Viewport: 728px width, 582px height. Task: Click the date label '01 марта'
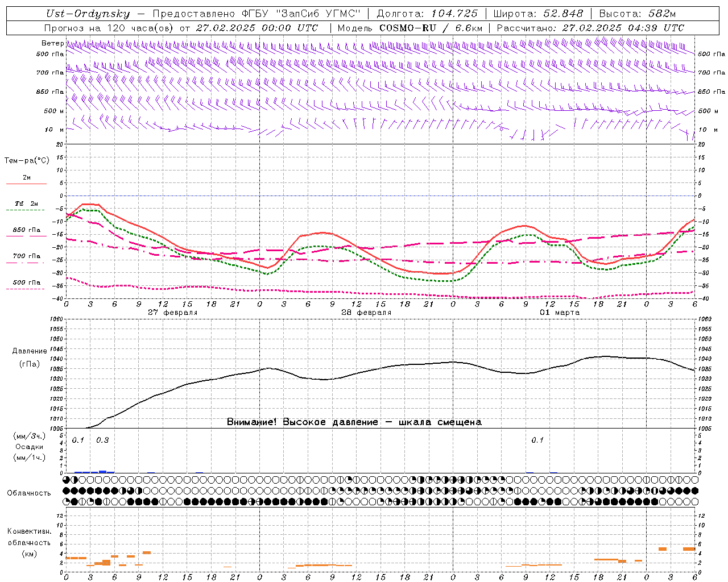pyautogui.click(x=560, y=313)
